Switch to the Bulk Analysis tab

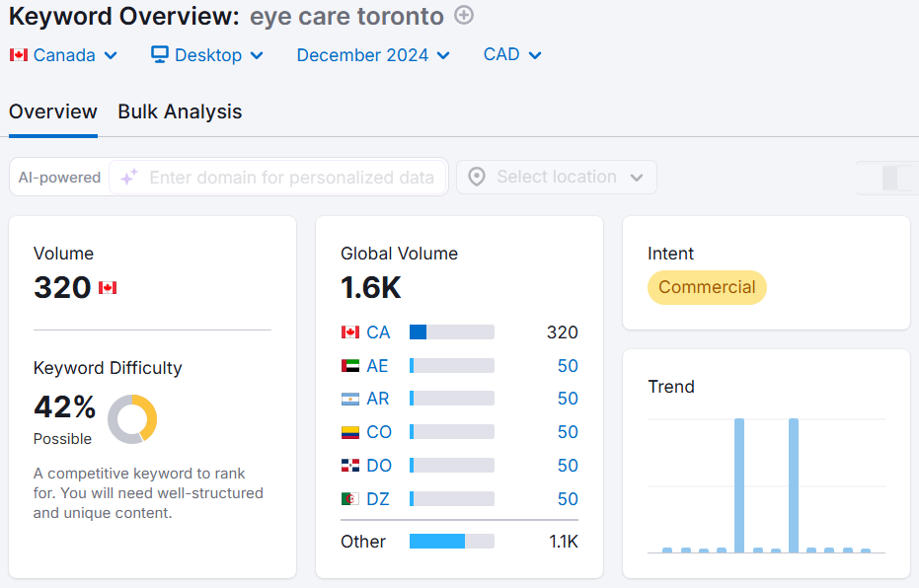[179, 111]
